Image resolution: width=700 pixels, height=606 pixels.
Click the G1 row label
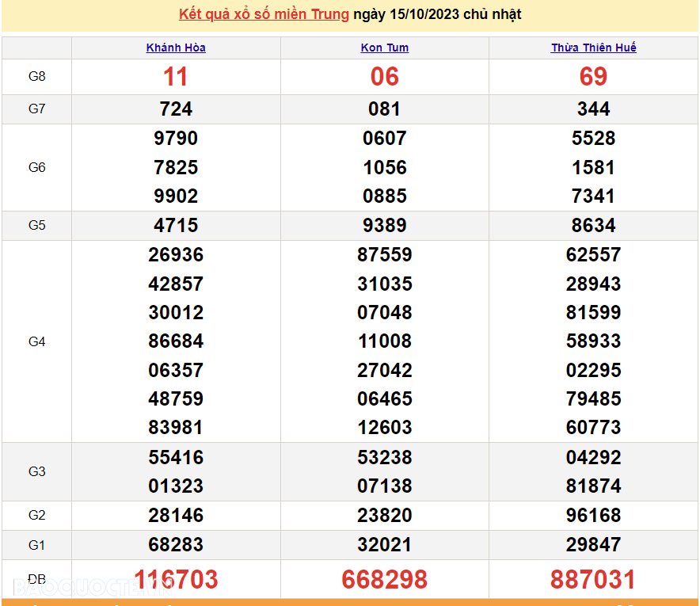pyautogui.click(x=37, y=545)
